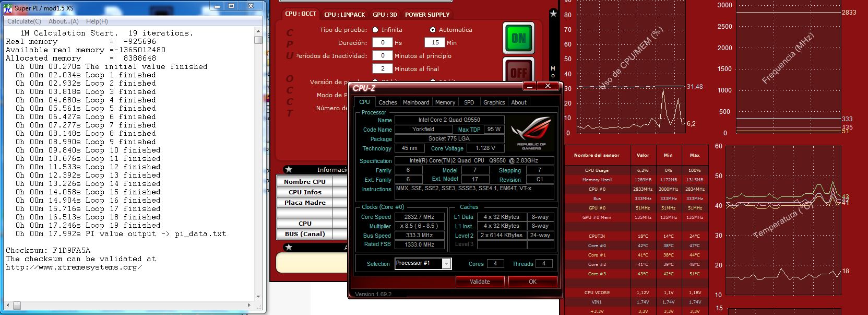Viewport: 868px width, 315px height.
Task: Open the Help(H) menu in Super PI
Action: coord(97,21)
